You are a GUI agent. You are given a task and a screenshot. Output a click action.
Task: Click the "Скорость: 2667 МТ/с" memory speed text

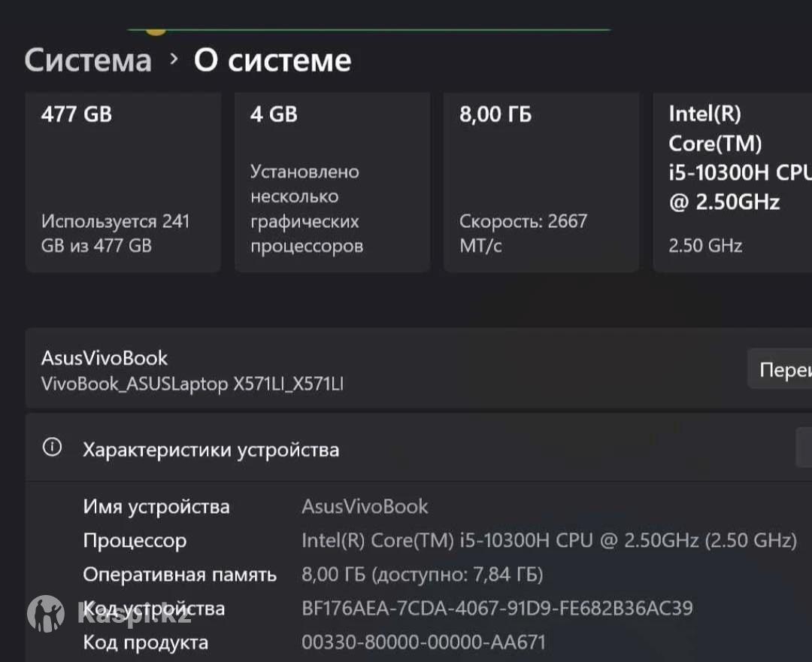click(x=523, y=233)
